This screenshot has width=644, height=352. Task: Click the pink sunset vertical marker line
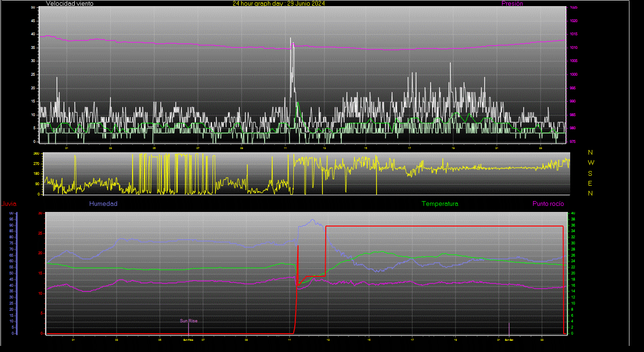point(509,329)
